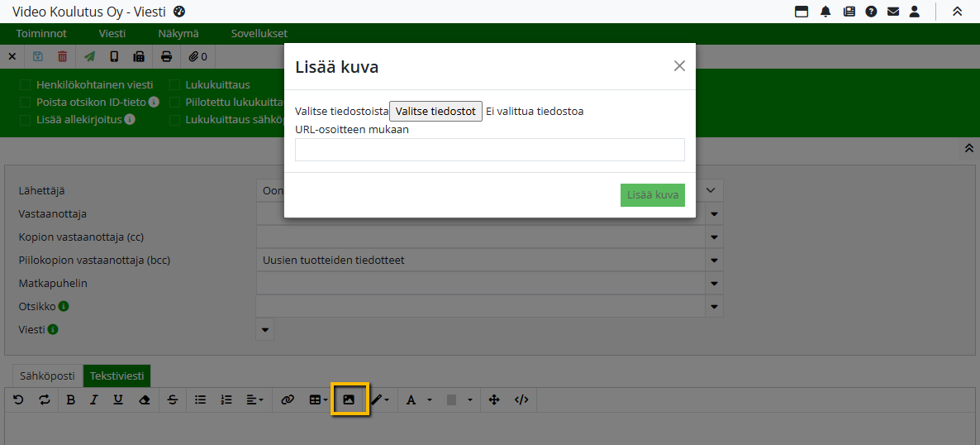This screenshot has width=980, height=445.
Task: Open the Toiminnot menu
Action: [x=41, y=34]
